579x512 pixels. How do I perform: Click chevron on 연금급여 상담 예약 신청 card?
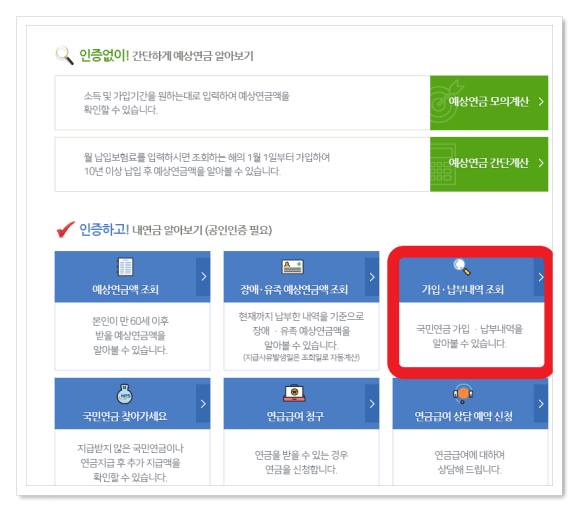point(541,403)
